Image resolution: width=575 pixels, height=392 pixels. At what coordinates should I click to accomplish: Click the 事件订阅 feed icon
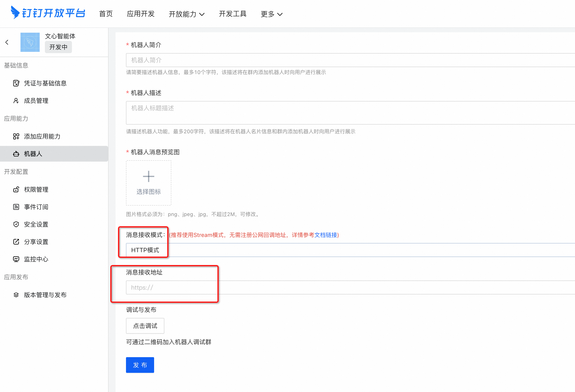point(16,207)
